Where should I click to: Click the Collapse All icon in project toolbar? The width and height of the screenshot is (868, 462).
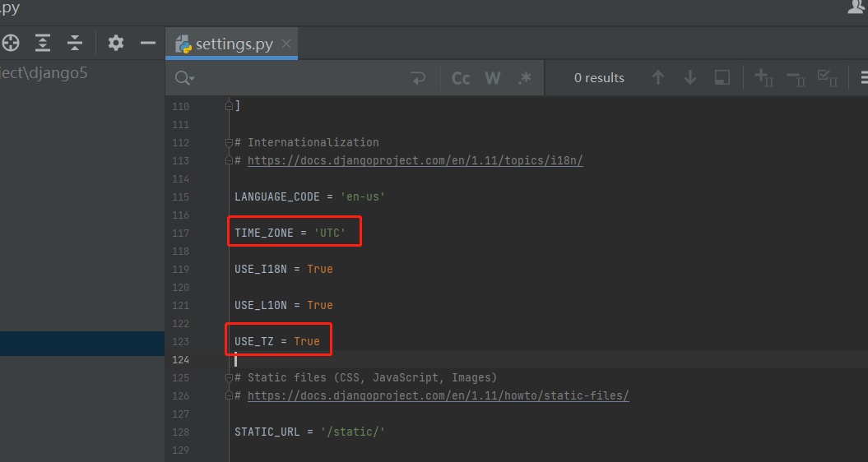click(x=75, y=43)
